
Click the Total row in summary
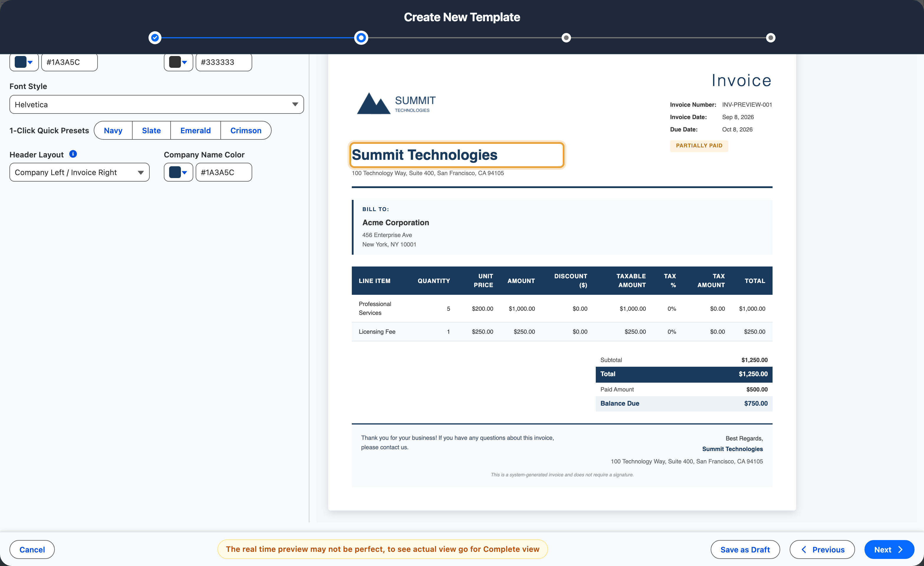point(684,374)
